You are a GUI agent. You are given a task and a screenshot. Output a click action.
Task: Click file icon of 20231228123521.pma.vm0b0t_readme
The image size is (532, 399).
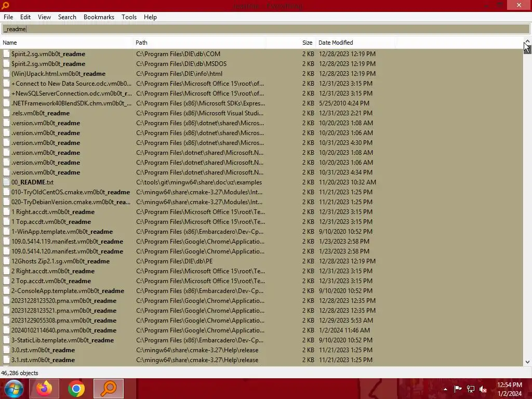(6, 310)
